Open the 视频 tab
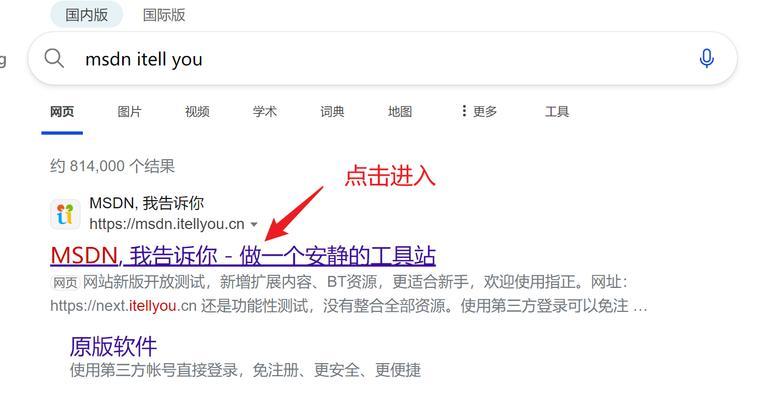 pyautogui.click(x=197, y=111)
